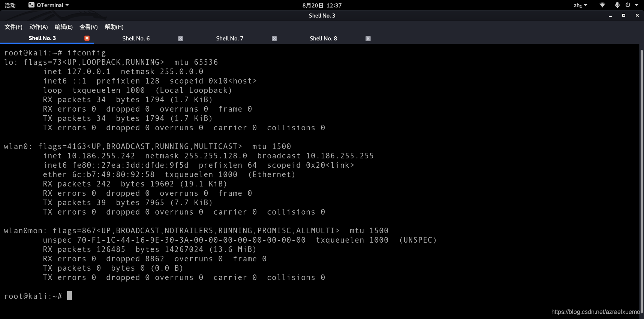Select the Shell No. 3 tab
Image resolution: width=644 pixels, height=319 pixels.
(42, 38)
